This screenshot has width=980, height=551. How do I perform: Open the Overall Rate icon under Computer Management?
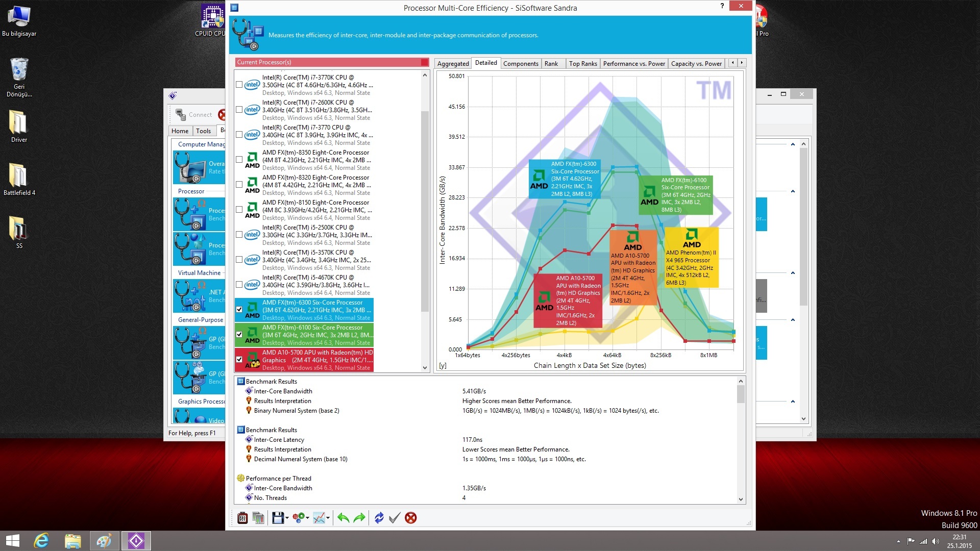point(199,167)
